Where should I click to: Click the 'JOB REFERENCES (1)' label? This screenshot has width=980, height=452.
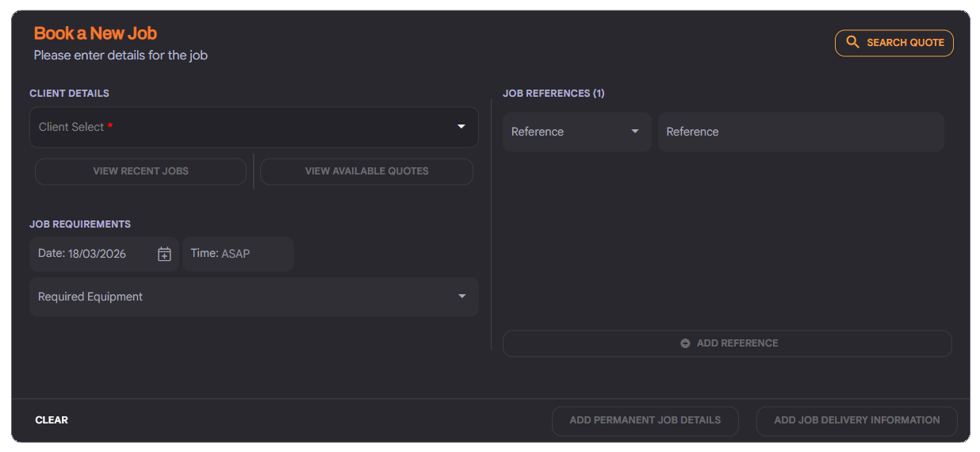553,94
